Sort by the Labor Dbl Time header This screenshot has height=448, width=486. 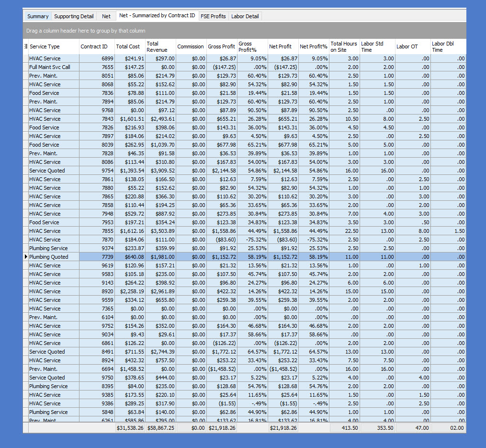point(448,46)
